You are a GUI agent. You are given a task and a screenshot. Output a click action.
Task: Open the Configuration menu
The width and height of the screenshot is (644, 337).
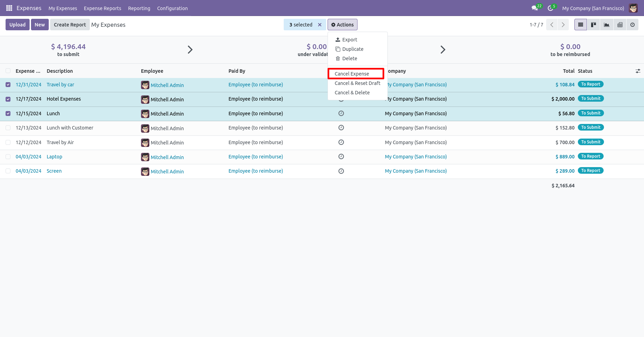[x=172, y=8]
